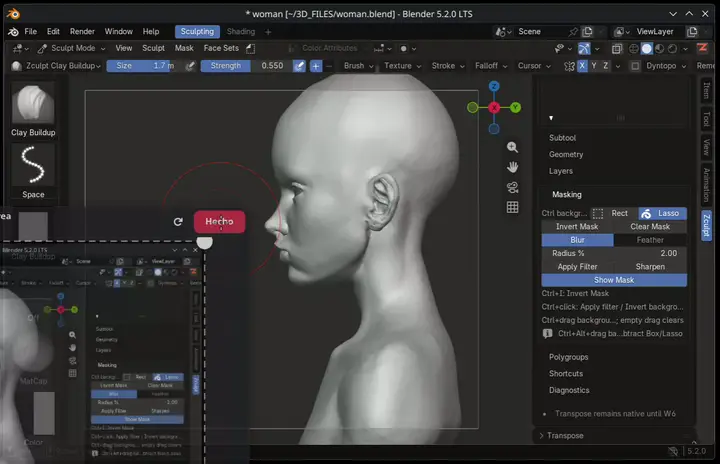
Task: Switch to material preview shading
Action: [660, 49]
